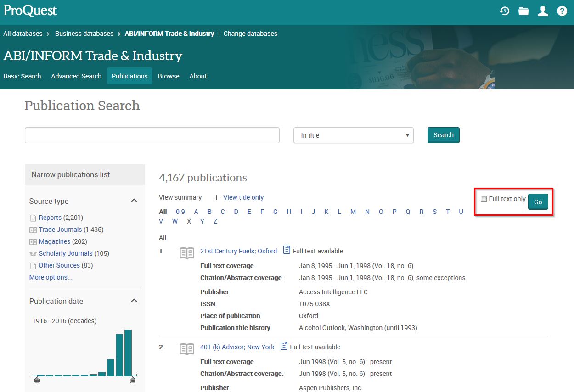Open the recent searches history icon

504,11
